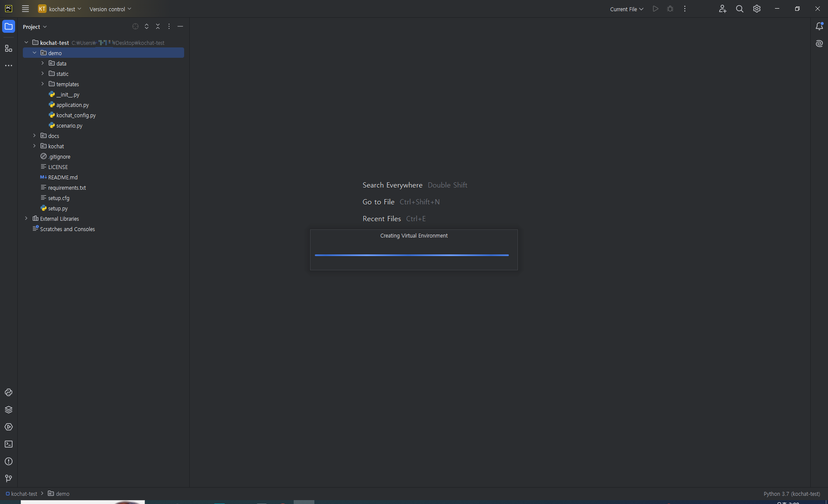The height and width of the screenshot is (504, 828).
Task: Open the Terminal tool window
Action: (x=9, y=444)
